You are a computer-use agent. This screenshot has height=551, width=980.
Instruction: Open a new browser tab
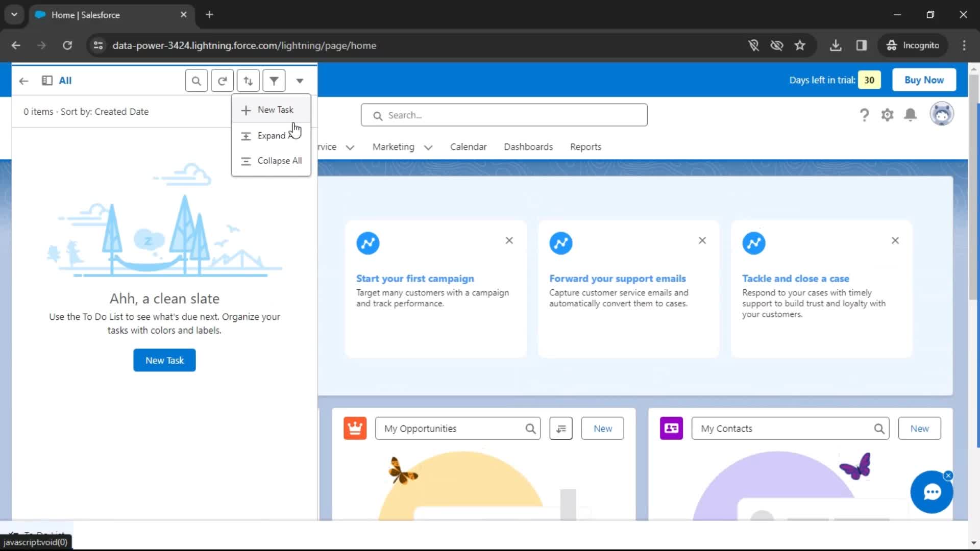click(209, 15)
